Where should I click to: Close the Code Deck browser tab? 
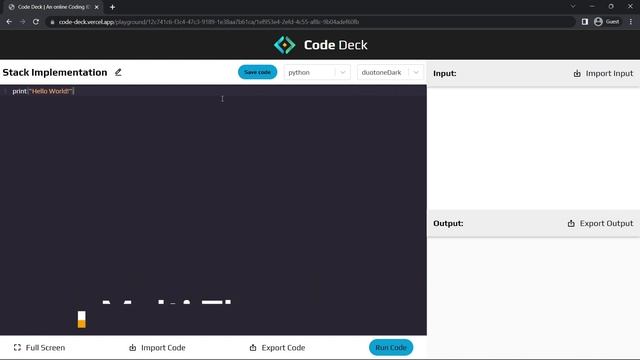click(97, 7)
